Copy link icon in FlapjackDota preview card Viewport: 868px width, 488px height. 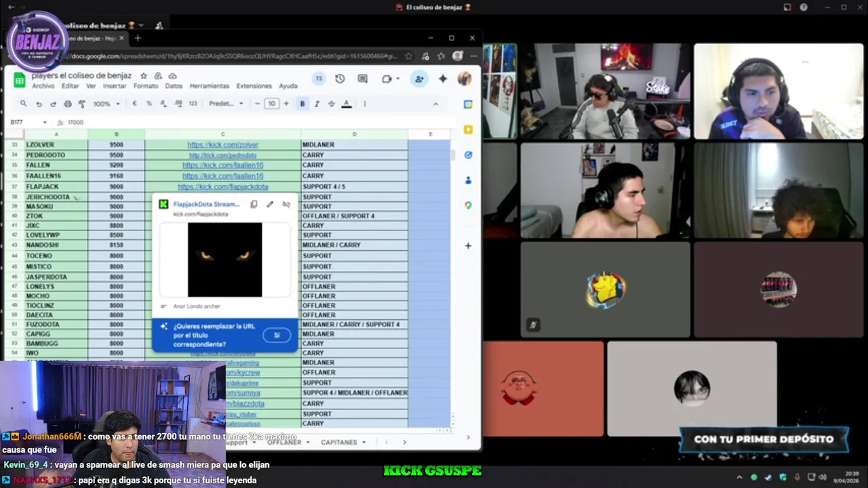click(x=254, y=204)
